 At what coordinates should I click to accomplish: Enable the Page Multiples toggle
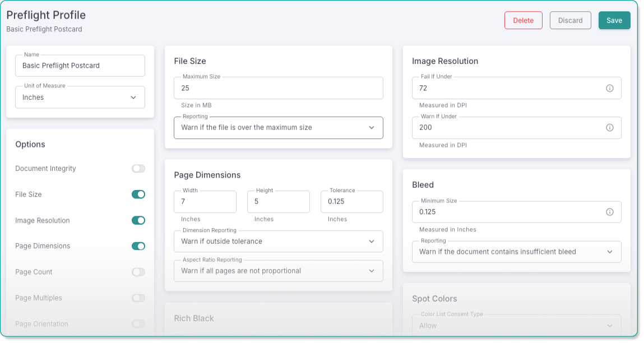coord(138,298)
